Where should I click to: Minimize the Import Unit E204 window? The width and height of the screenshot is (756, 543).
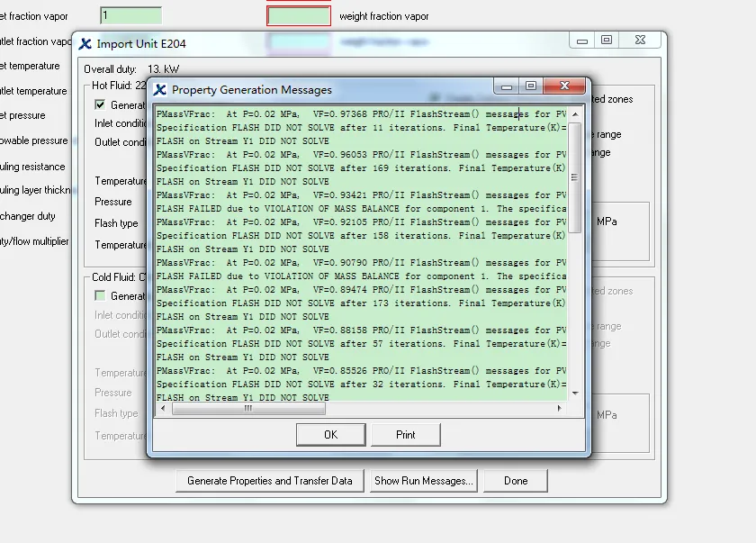pyautogui.click(x=582, y=40)
